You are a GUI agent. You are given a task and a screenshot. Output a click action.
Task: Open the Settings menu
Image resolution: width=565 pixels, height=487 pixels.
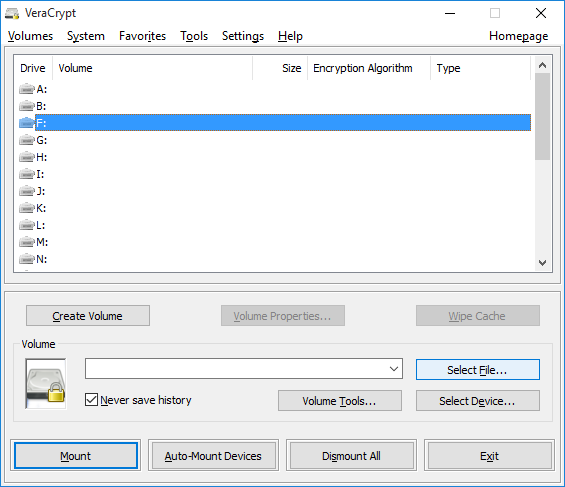[243, 36]
